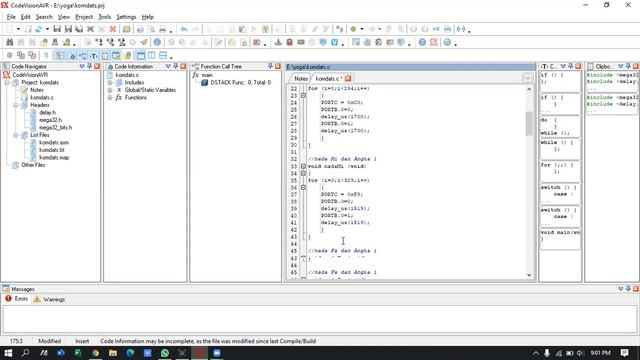The height and width of the screenshot is (360, 640).
Task: Close the Code Navigator panel
Action: coord(97,66)
